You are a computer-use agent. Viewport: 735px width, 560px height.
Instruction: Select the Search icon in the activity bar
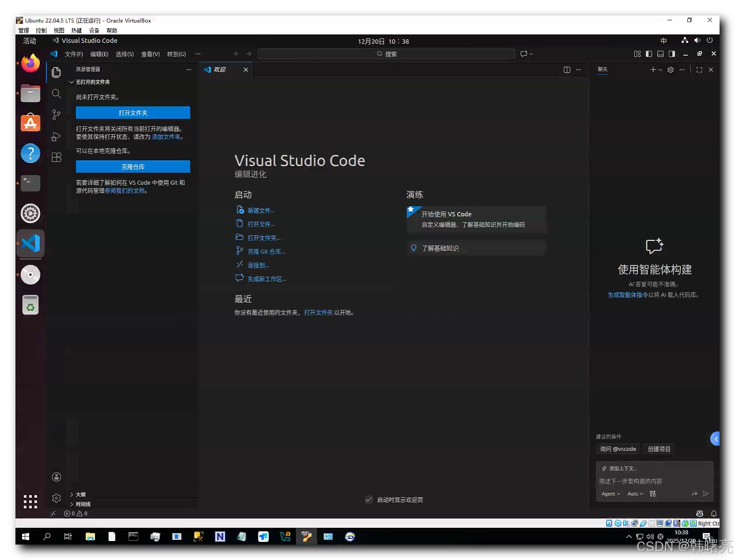(x=56, y=93)
